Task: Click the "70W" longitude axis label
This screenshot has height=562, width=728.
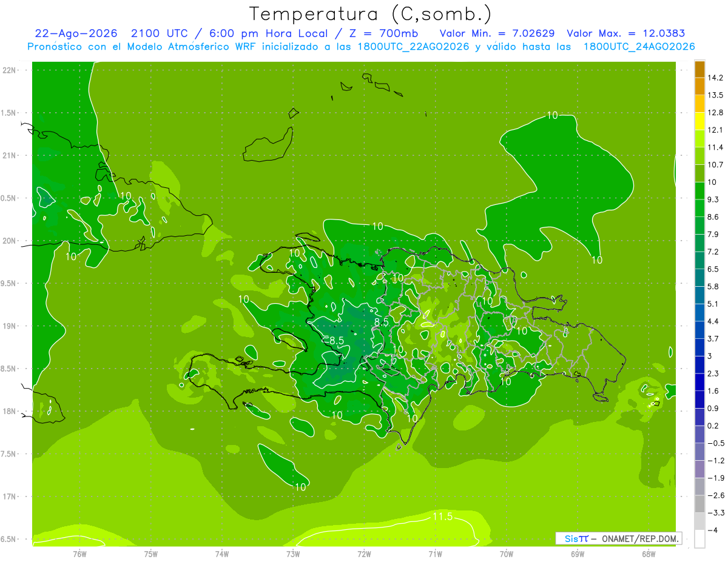Action: [x=506, y=554]
